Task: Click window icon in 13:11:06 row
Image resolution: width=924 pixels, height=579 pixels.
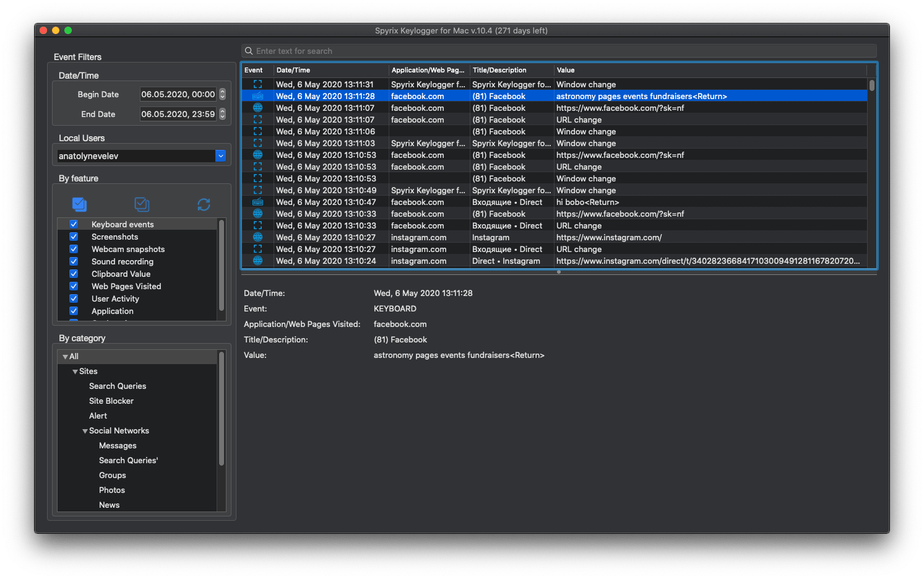Action: pos(257,131)
